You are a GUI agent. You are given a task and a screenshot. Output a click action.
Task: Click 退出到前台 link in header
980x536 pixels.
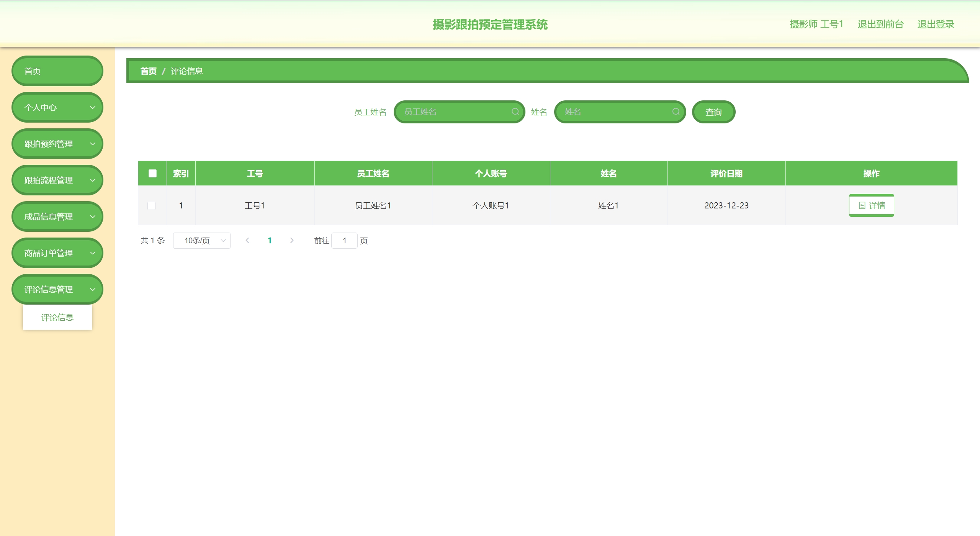[x=880, y=24]
